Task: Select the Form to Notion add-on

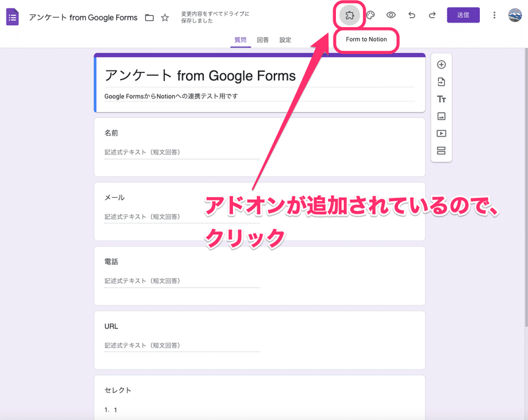Action: click(366, 40)
